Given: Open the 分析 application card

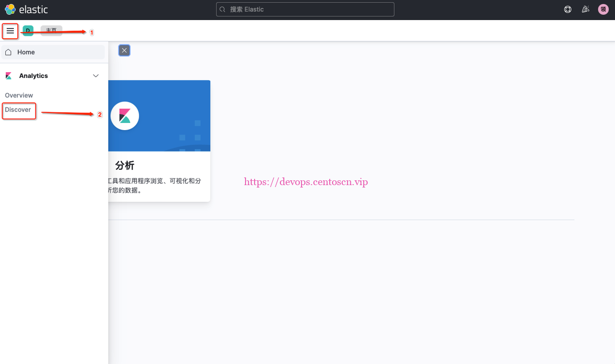Looking at the screenshot, I should pyautogui.click(x=159, y=141).
